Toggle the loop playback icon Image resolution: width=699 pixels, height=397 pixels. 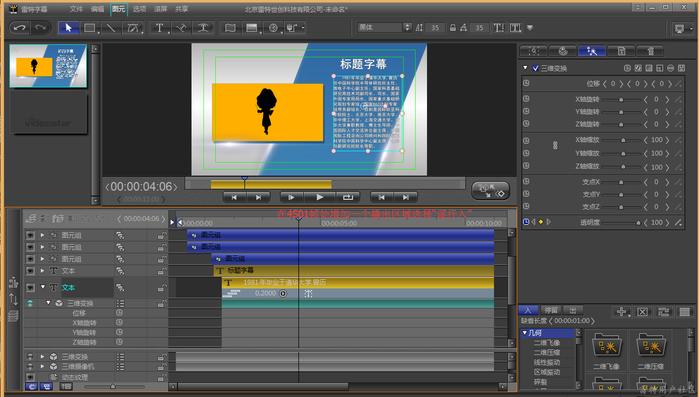click(347, 197)
